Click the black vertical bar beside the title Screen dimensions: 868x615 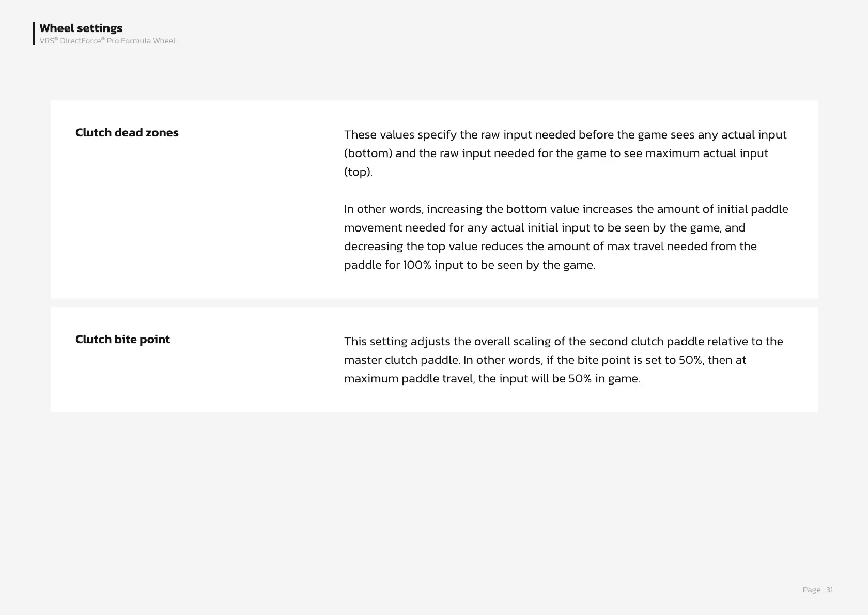34,34
